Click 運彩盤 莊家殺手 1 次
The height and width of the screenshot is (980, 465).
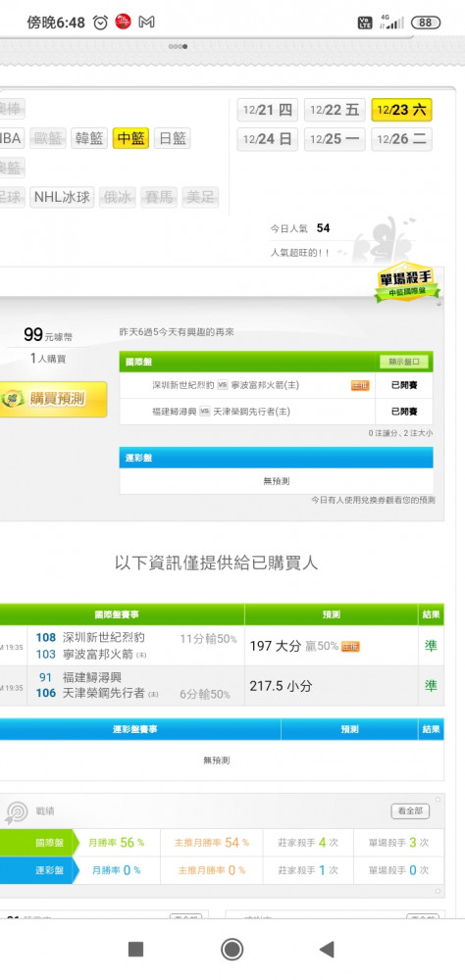[308, 870]
